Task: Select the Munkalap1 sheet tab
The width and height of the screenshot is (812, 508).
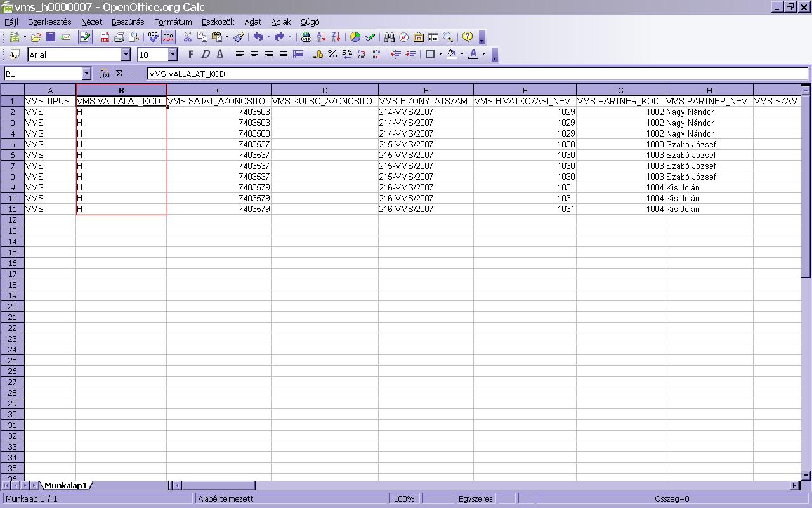Action: click(65, 485)
